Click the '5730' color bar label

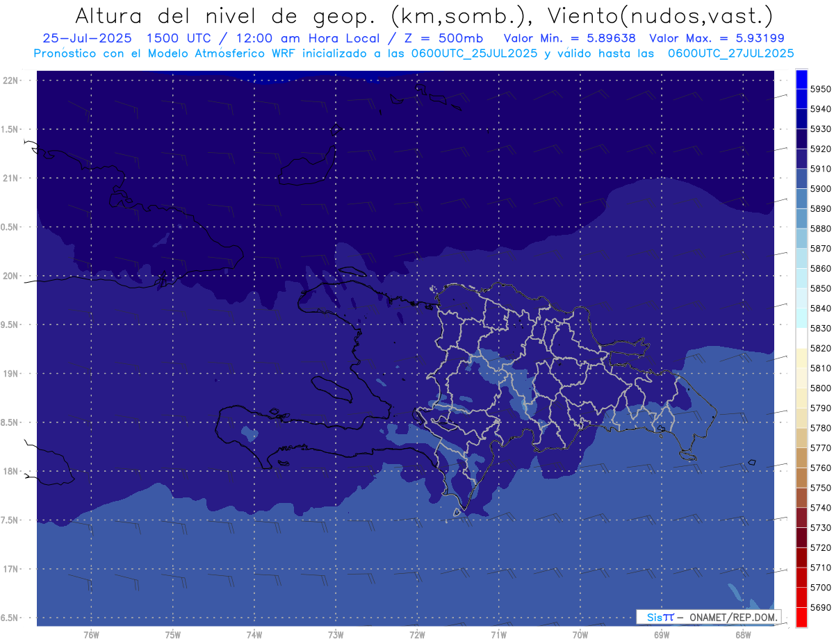820,527
